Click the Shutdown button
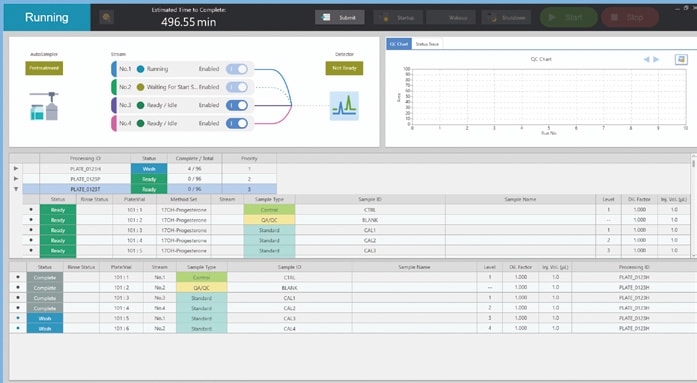Screen dimensions: 697x383 (x=506, y=18)
